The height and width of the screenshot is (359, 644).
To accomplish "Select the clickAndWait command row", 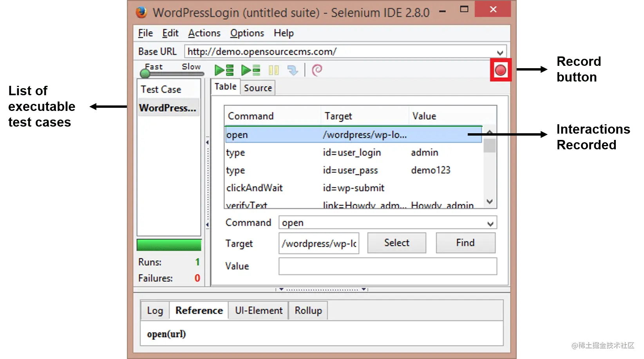I will tap(353, 188).
